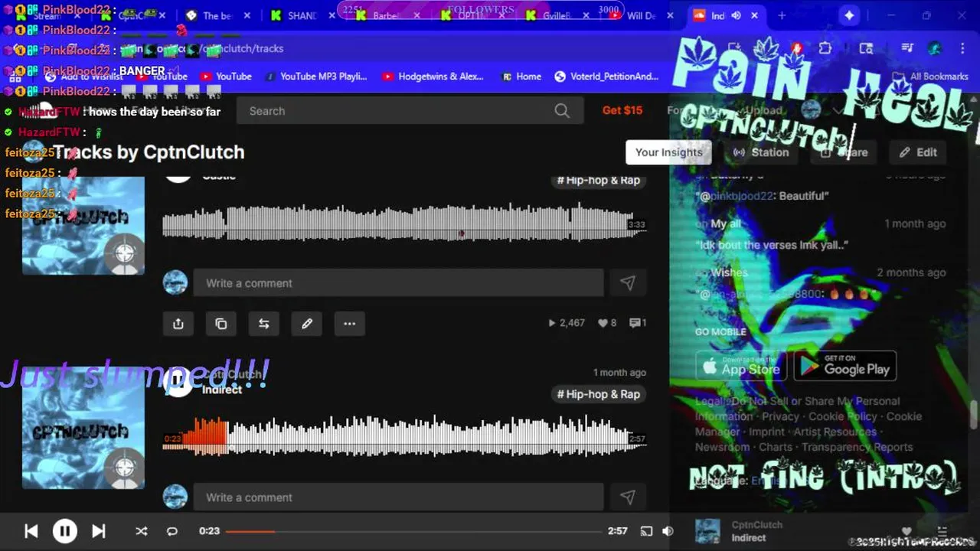The height and width of the screenshot is (551, 980).
Task: Write a comment on the 3:33 track
Action: click(398, 283)
